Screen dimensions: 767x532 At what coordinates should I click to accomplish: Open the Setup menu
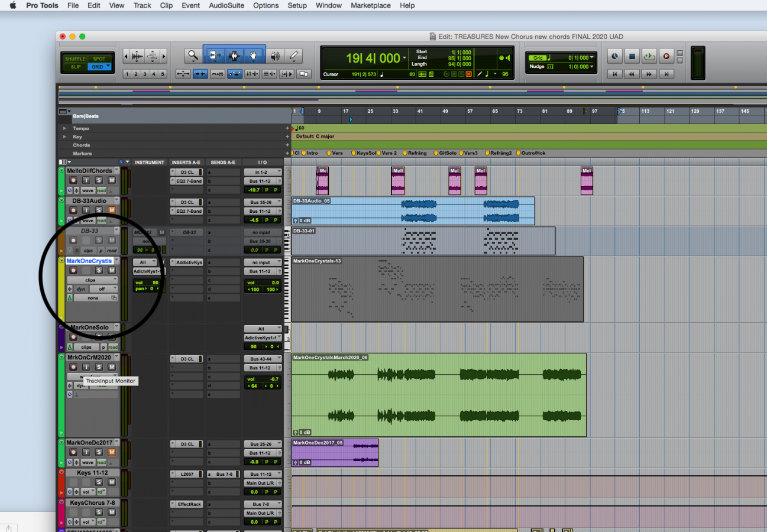click(x=297, y=5)
